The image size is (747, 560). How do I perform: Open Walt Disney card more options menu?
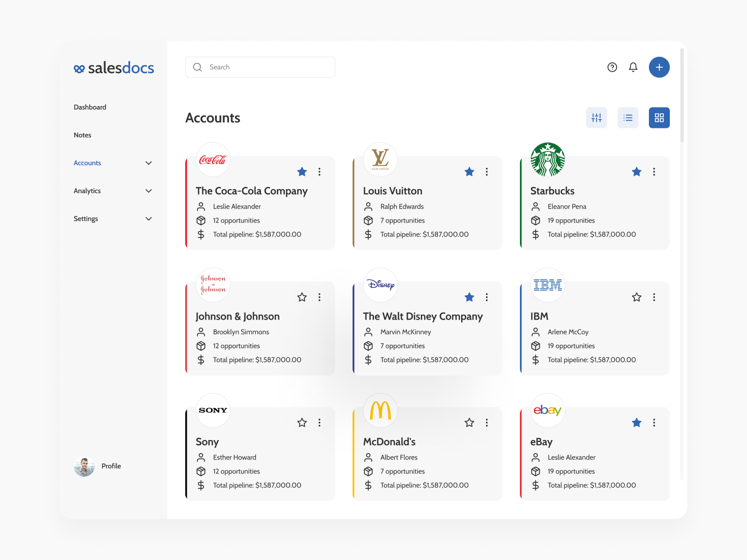pos(487,297)
